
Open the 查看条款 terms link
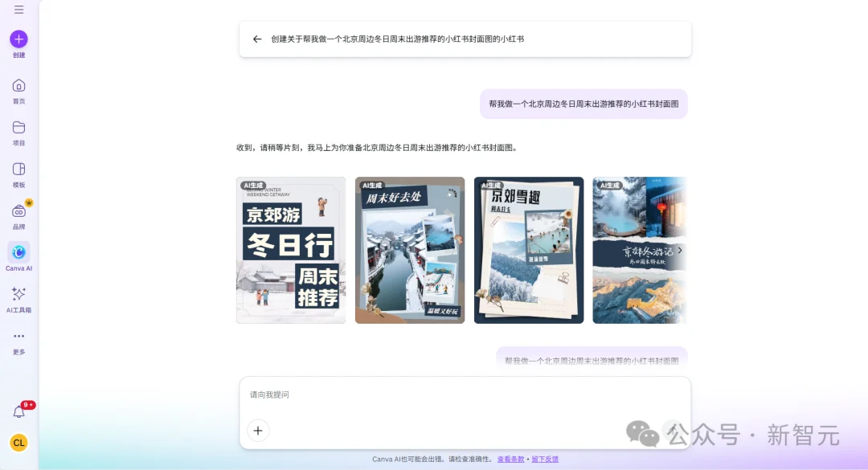click(512, 459)
